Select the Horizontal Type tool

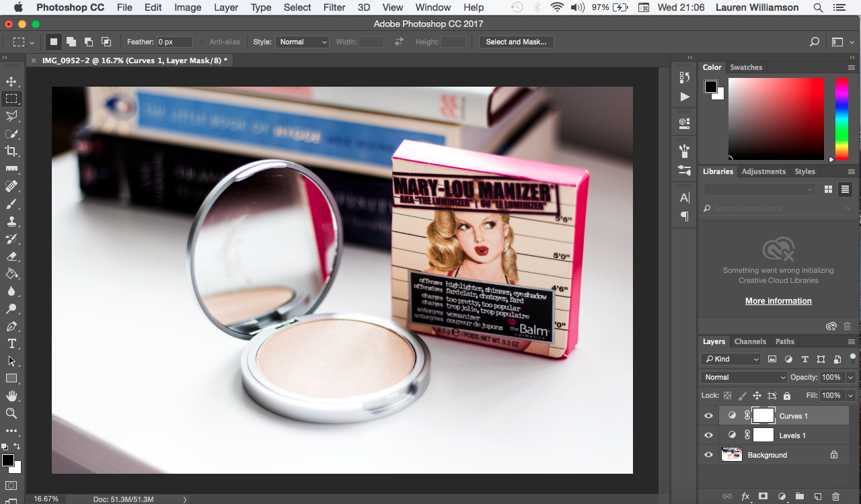[11, 343]
